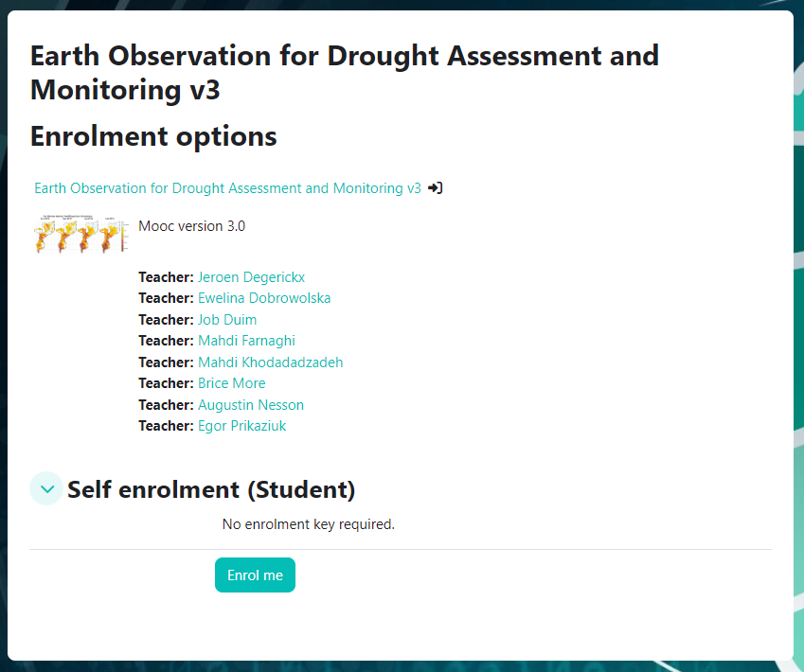Open teacher Jeroen Degerickx's profile
The width and height of the screenshot is (804, 672).
[251, 277]
